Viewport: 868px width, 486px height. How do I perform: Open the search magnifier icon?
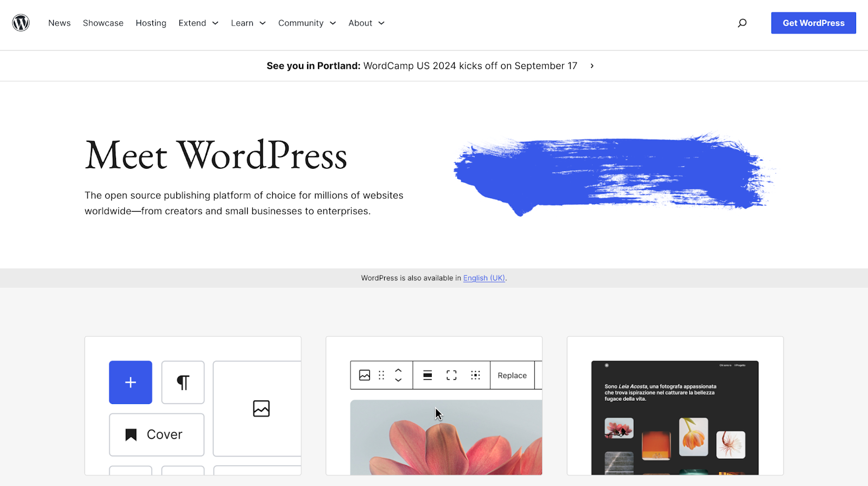click(x=742, y=23)
